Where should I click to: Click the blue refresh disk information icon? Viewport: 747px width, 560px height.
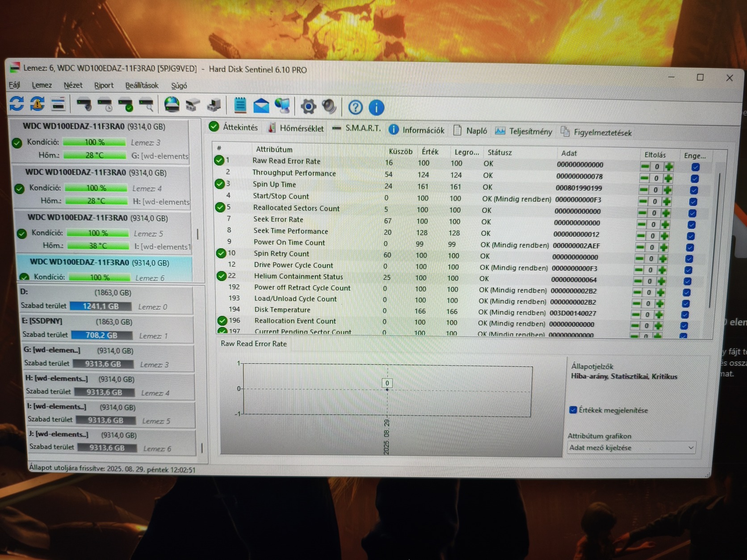coord(17,104)
